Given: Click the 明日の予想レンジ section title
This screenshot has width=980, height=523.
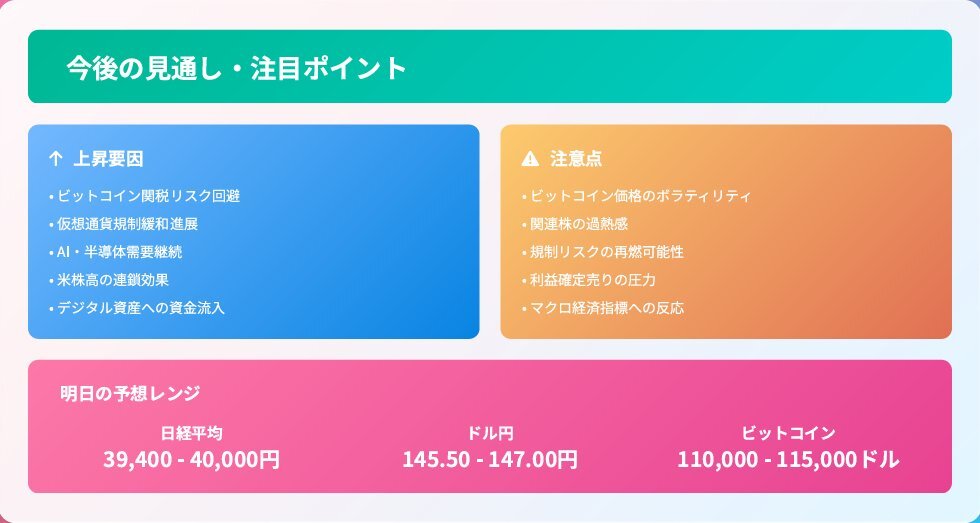Looking at the screenshot, I should coord(130,394).
